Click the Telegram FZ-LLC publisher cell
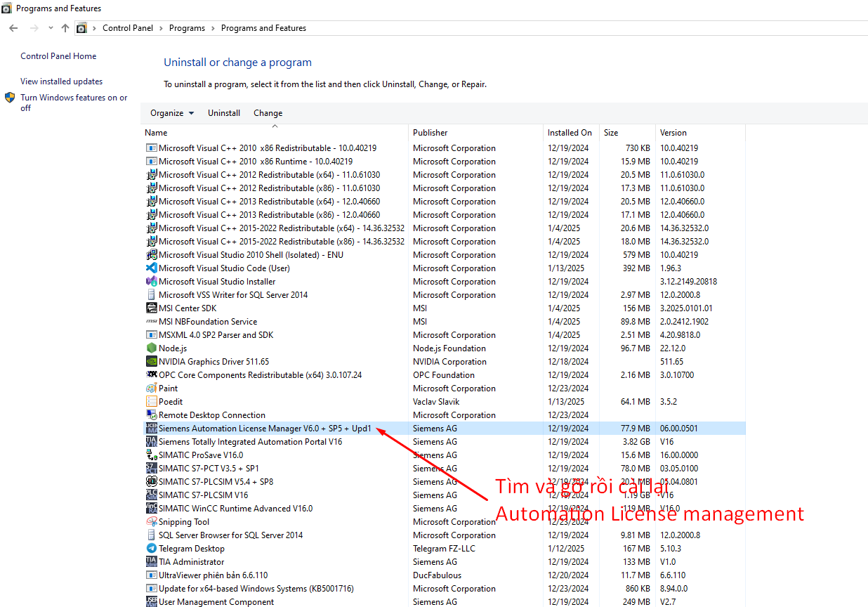Screen dimensions: 868x607 (444, 548)
